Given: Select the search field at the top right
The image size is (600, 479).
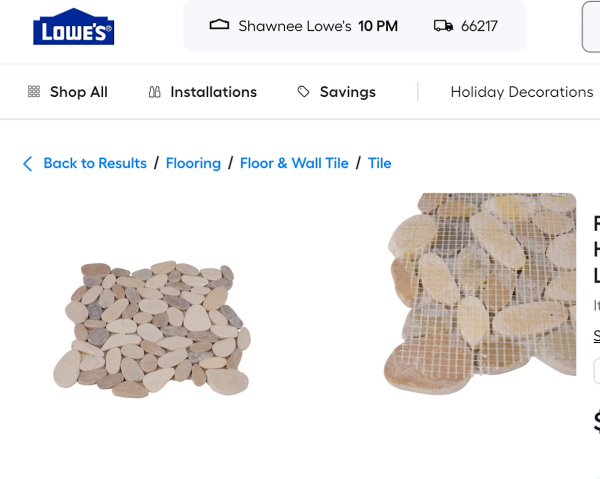Looking at the screenshot, I should pos(591,26).
